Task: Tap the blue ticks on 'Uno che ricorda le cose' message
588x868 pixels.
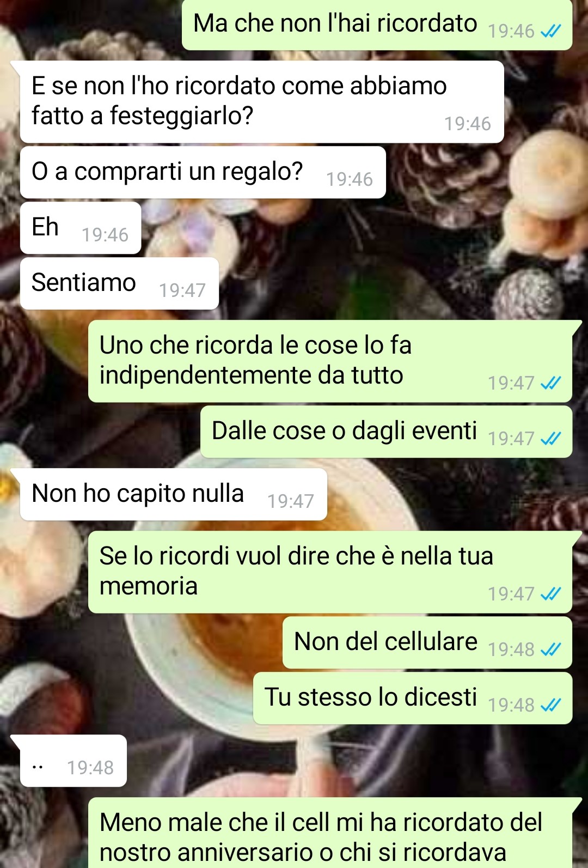Action: (x=550, y=383)
